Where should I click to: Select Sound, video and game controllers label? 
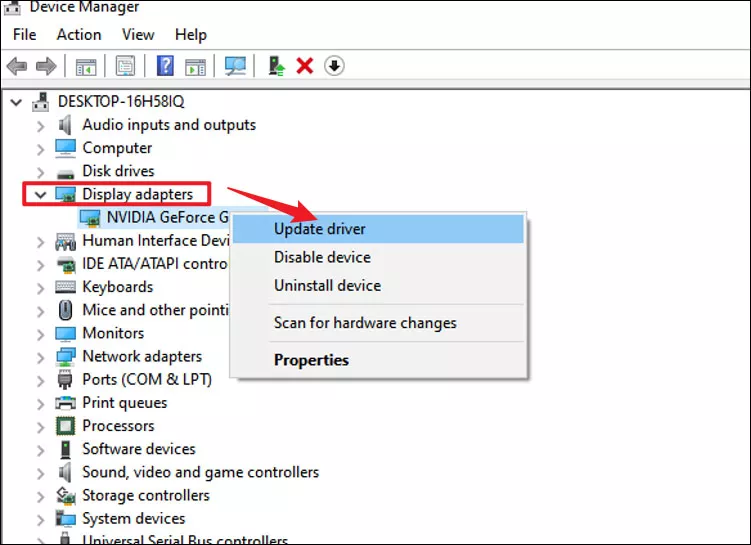(200, 472)
